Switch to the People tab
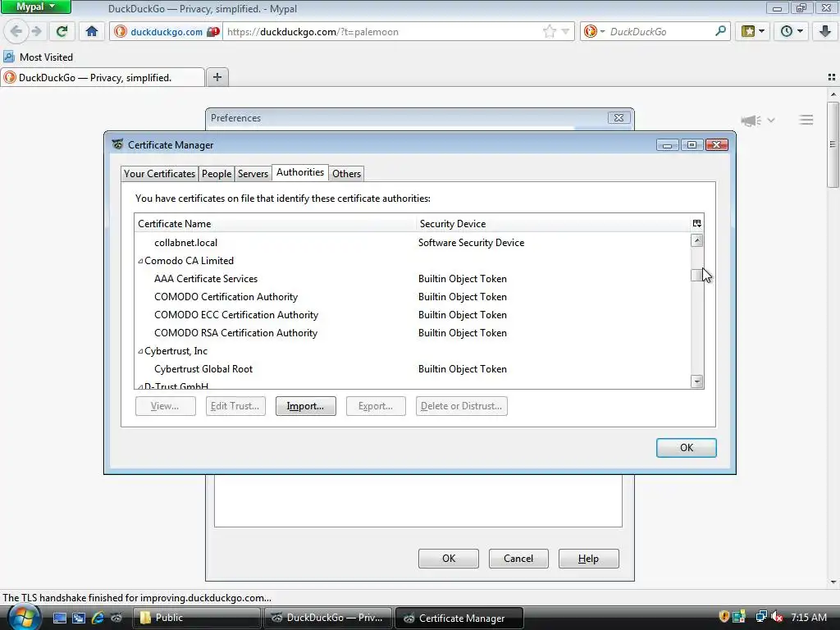 (x=217, y=174)
